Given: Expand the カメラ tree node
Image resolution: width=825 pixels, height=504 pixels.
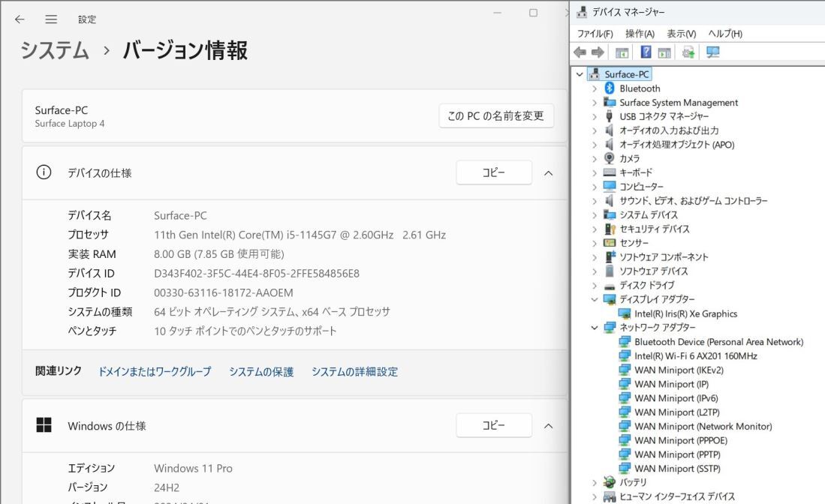Looking at the screenshot, I should click(x=595, y=159).
